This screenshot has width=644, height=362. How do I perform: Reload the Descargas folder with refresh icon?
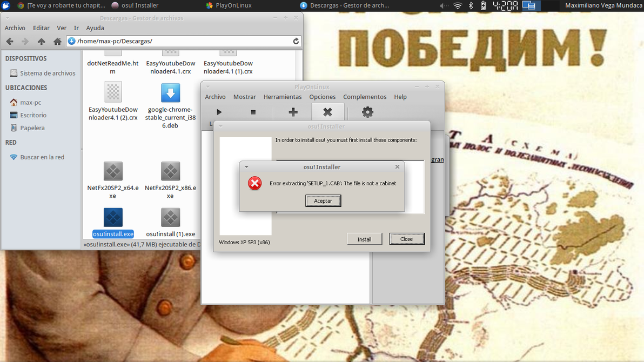pyautogui.click(x=296, y=41)
